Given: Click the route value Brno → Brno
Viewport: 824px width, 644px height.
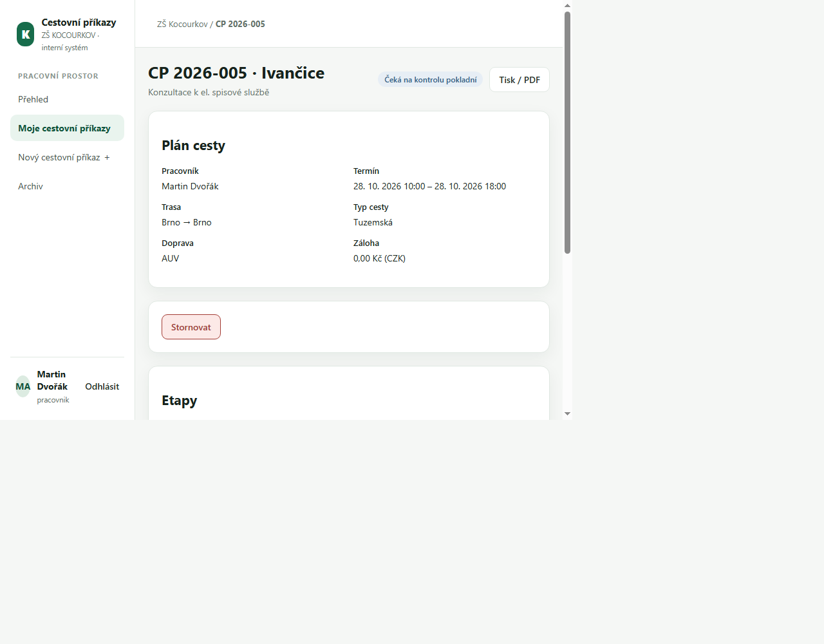Looking at the screenshot, I should click(x=187, y=222).
